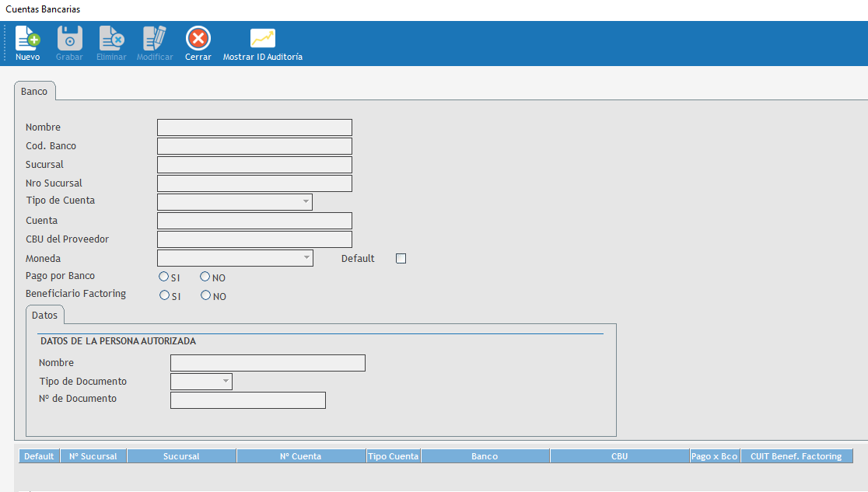Switch to the Banco tab
This screenshot has height=492, width=868.
pos(34,92)
